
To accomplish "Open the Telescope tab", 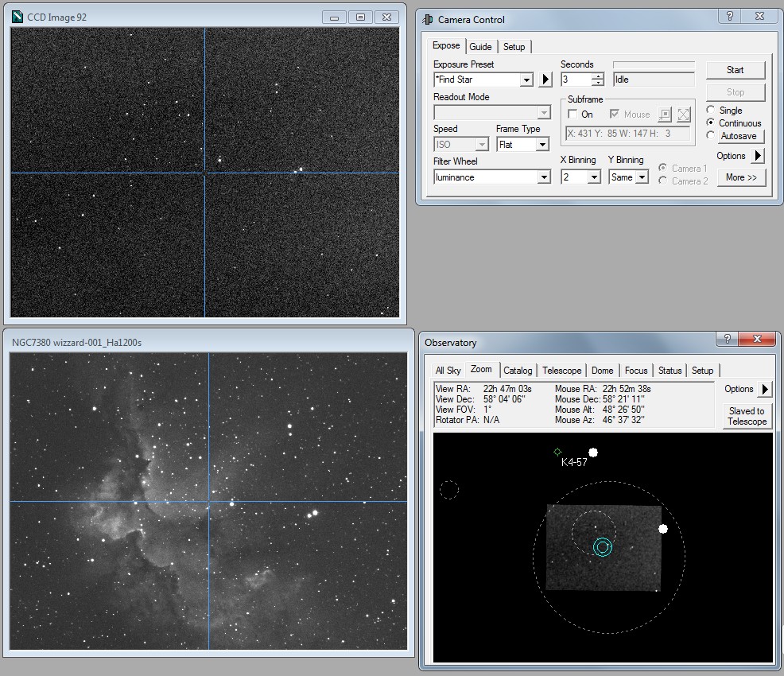I will click(562, 371).
